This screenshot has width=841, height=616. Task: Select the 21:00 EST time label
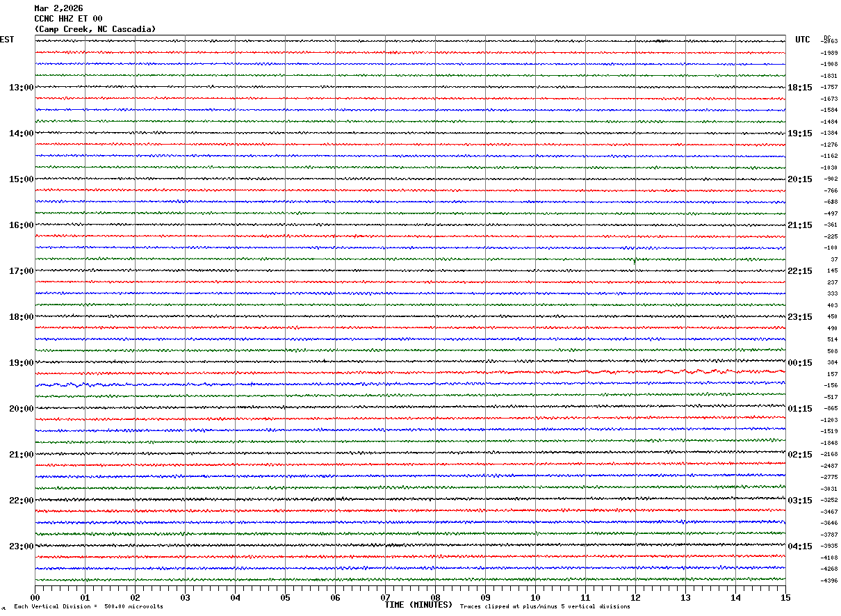(x=22, y=455)
